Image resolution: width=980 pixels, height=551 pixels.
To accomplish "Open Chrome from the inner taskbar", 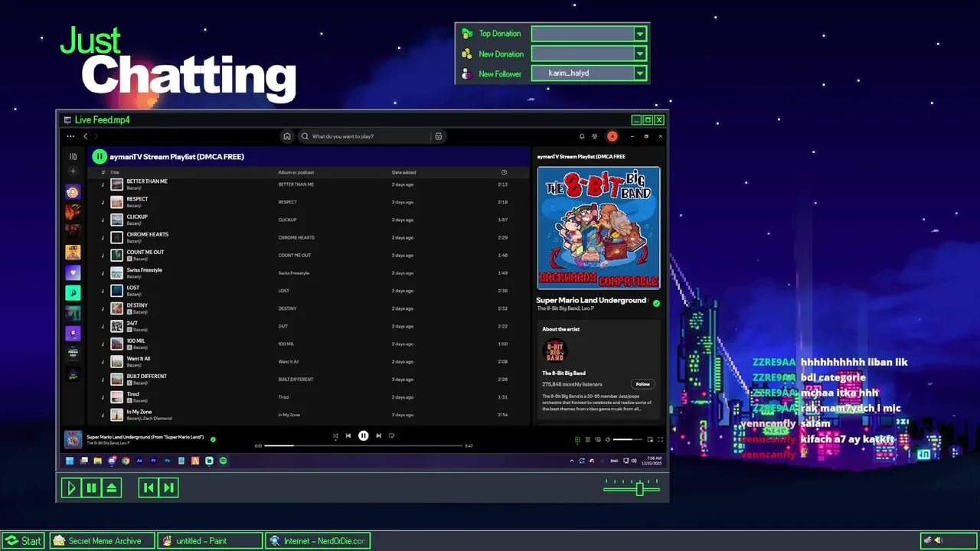I will click(126, 461).
